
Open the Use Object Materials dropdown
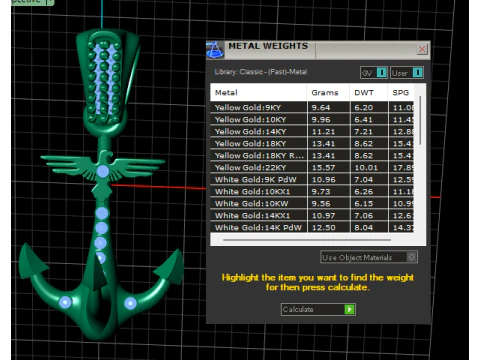point(369,257)
